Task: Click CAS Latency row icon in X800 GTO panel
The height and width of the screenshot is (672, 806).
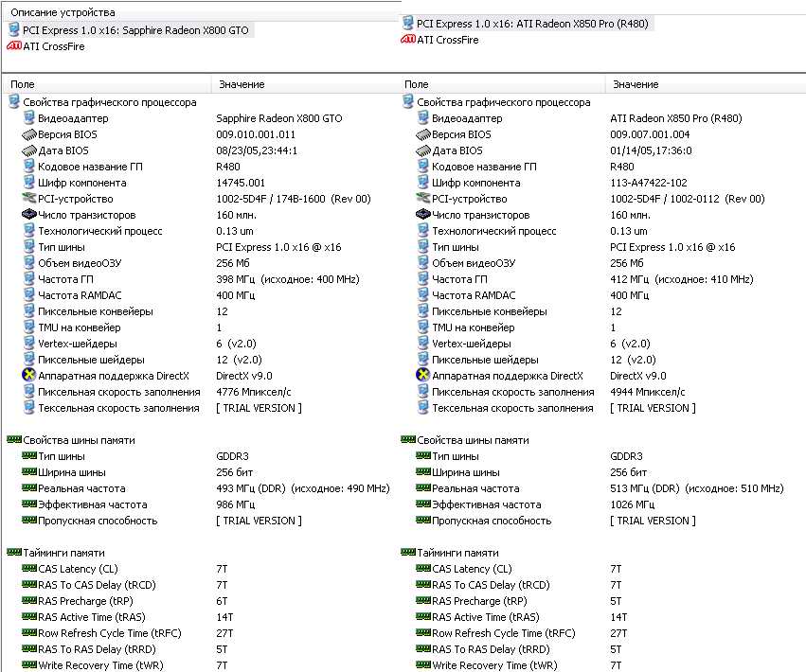Action: click(29, 568)
